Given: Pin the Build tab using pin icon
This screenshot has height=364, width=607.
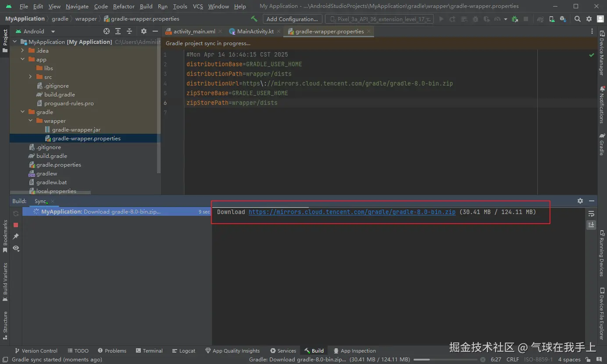Looking at the screenshot, I should pos(16,236).
